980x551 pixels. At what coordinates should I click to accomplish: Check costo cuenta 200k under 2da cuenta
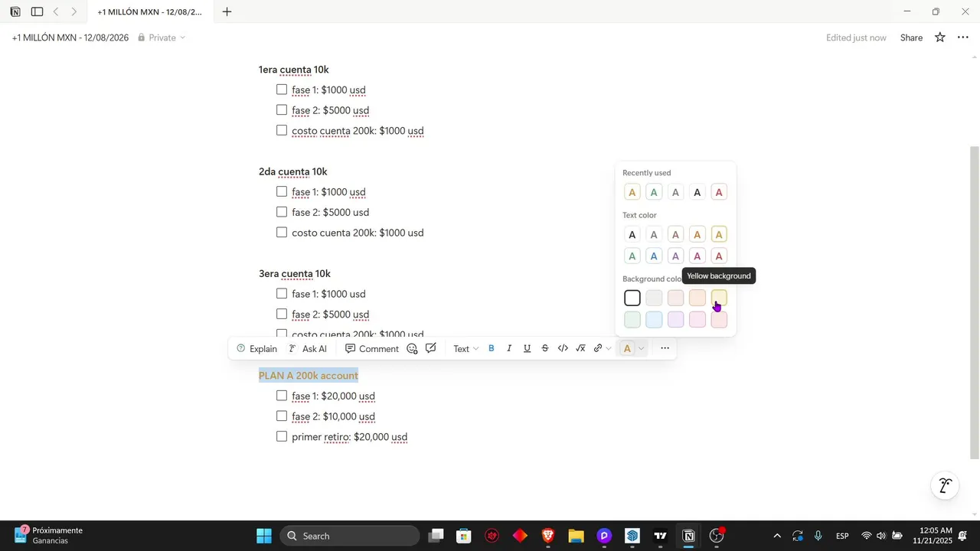tap(282, 232)
